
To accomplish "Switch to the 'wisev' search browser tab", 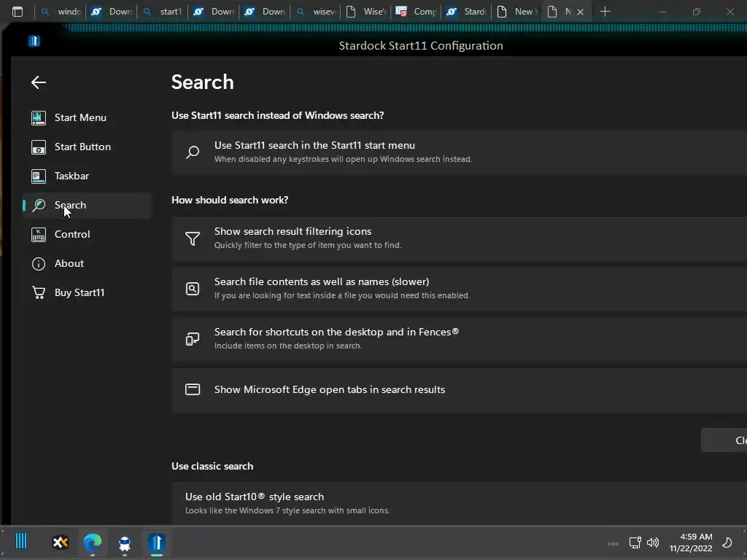I will 317,12.
